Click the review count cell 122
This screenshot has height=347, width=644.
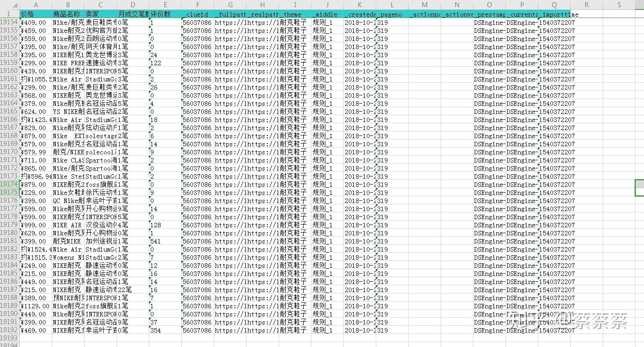pyautogui.click(x=166, y=63)
